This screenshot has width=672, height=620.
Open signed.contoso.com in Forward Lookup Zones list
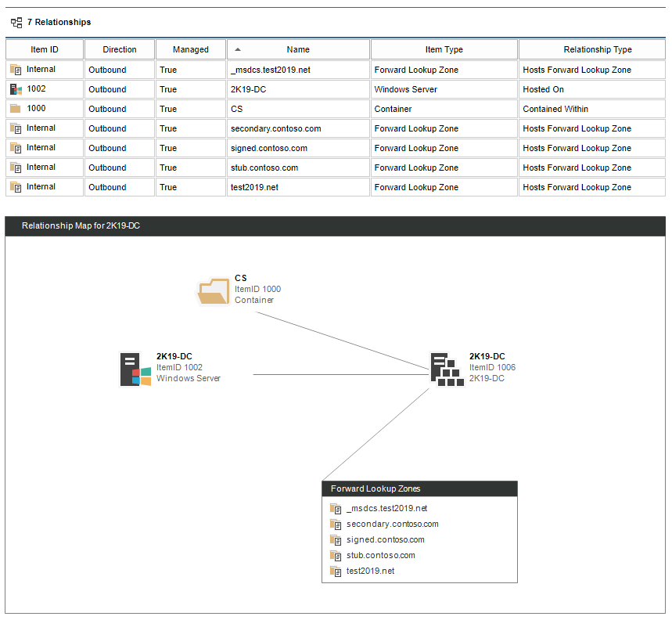click(386, 540)
